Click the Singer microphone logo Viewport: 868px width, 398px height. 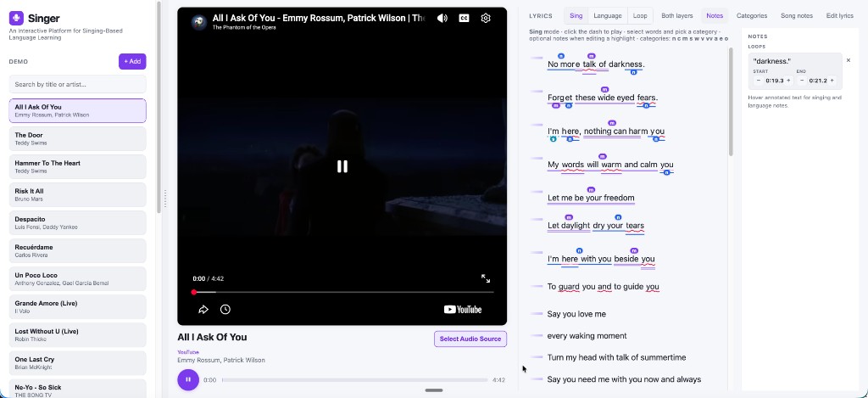[x=16, y=19]
